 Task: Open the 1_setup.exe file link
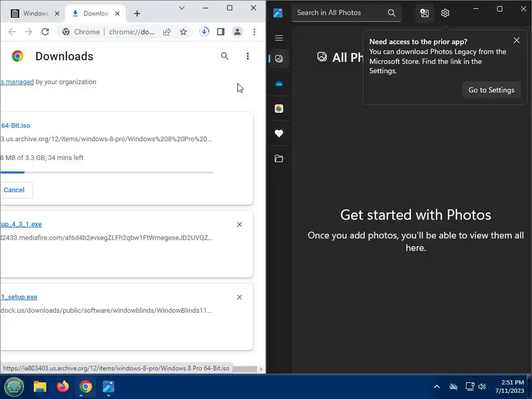[x=19, y=297]
